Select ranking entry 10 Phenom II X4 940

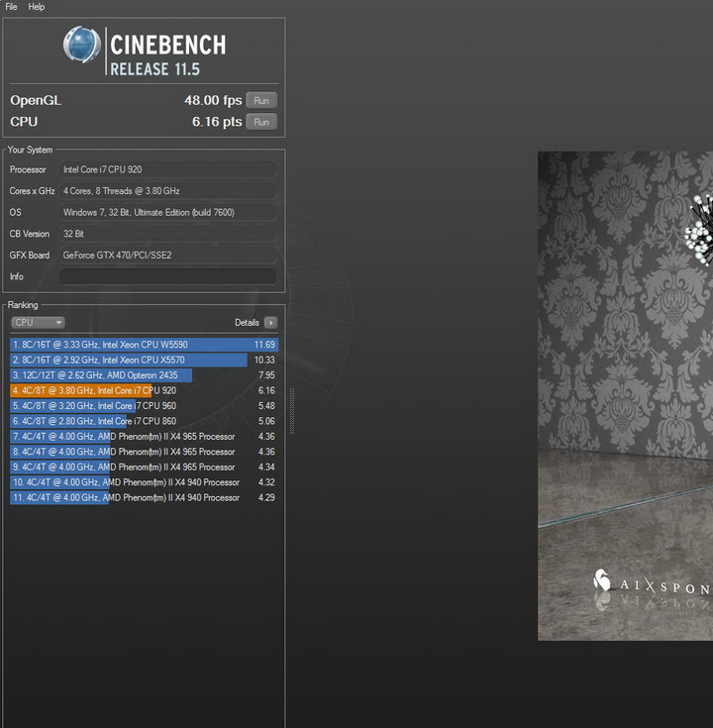pyautogui.click(x=144, y=482)
